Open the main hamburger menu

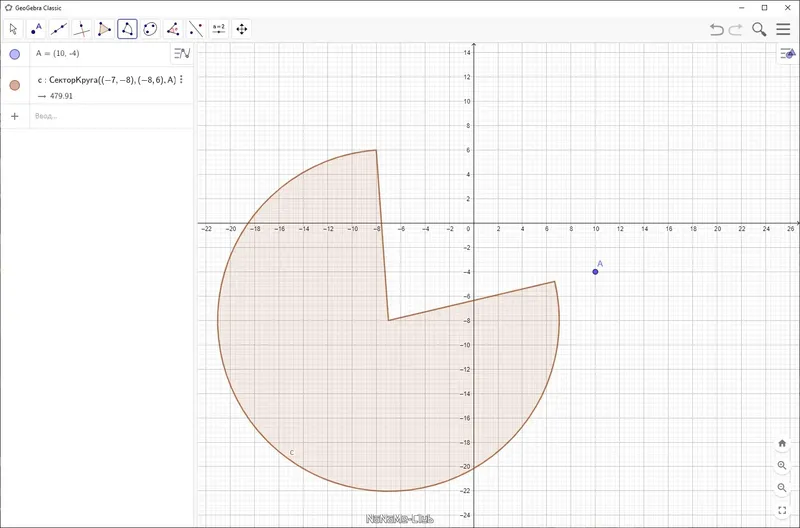783,29
